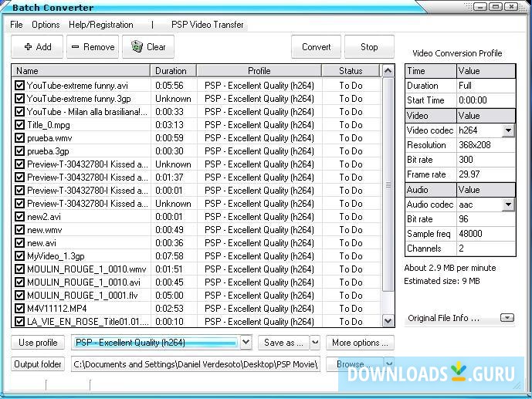Open the Video codec h264 dropdown
Screen dimensions: 532x399
[x=508, y=130]
